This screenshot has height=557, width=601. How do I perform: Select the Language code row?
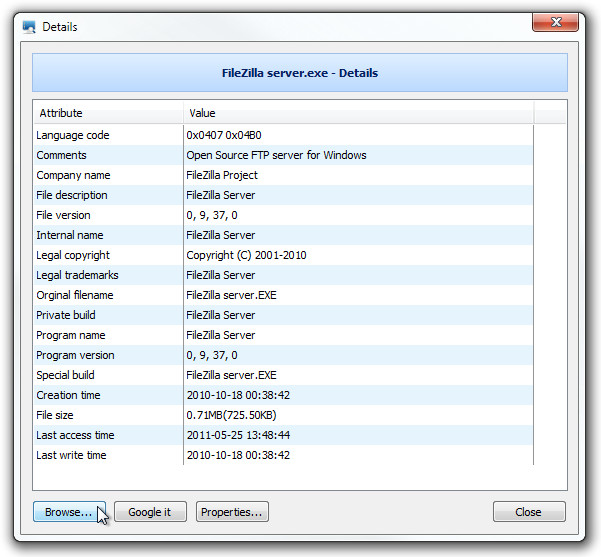click(x=283, y=135)
